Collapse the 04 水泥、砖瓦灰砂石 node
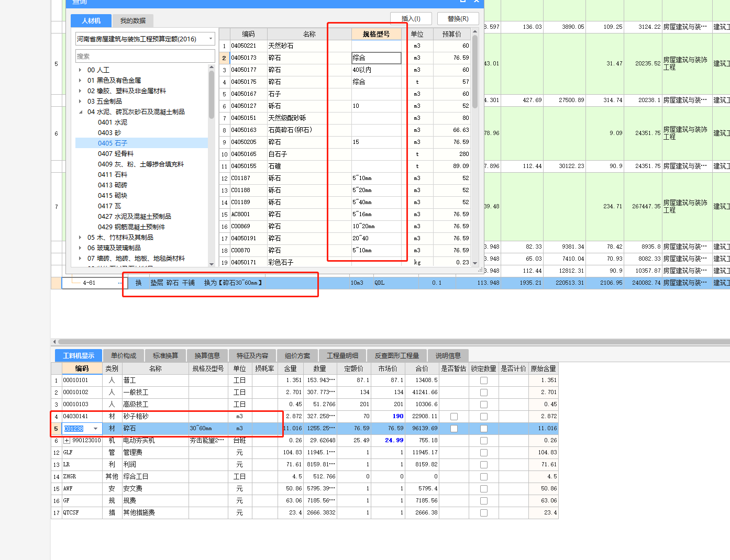Screen dimensions: 730x560 click(x=80, y=112)
